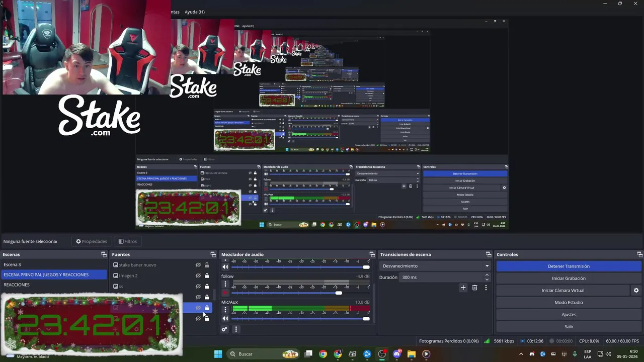Add a new scene transition
Image resolution: width=644 pixels, height=362 pixels.
pyautogui.click(x=463, y=288)
